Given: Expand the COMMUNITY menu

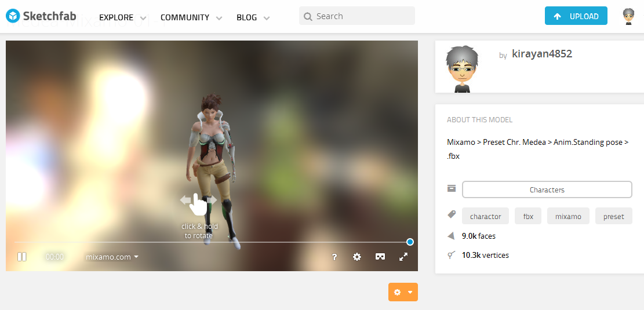Looking at the screenshot, I should [191, 17].
